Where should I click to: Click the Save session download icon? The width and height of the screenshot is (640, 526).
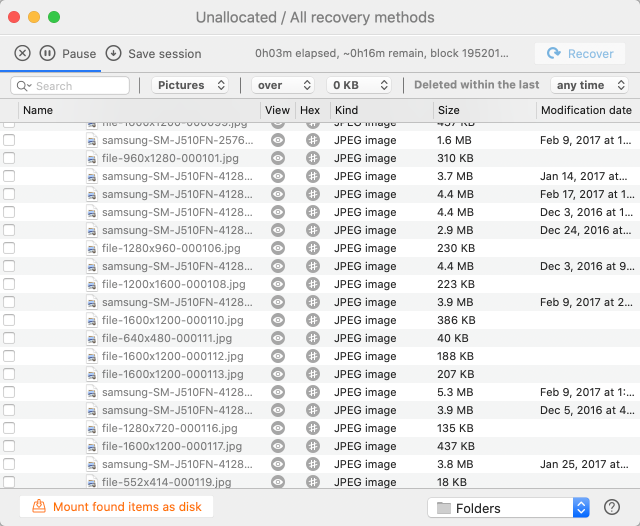(113, 53)
